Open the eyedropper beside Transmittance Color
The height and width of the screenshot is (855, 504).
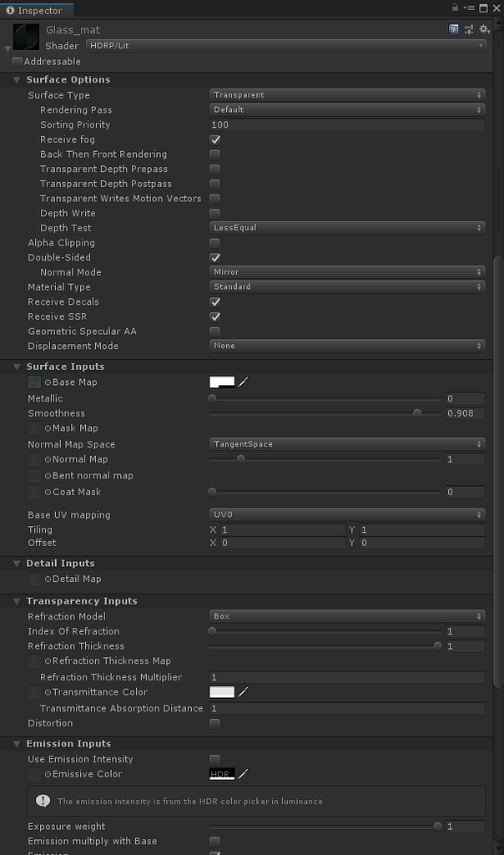click(x=242, y=691)
